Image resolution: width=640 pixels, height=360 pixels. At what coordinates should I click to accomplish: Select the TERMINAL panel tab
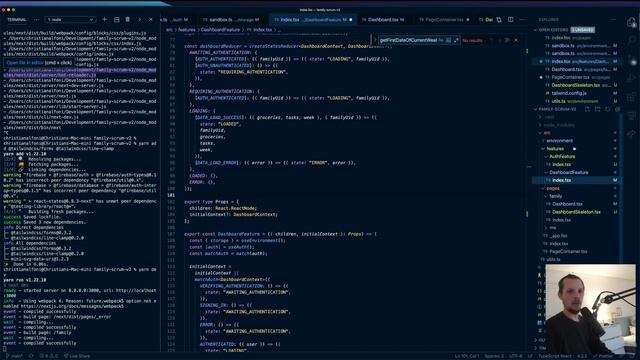pyautogui.click(x=17, y=19)
